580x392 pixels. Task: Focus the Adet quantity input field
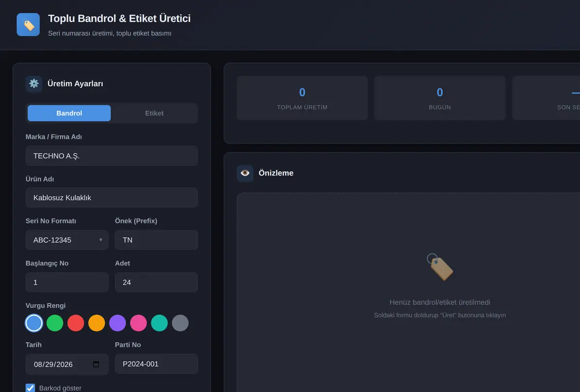pyautogui.click(x=157, y=282)
